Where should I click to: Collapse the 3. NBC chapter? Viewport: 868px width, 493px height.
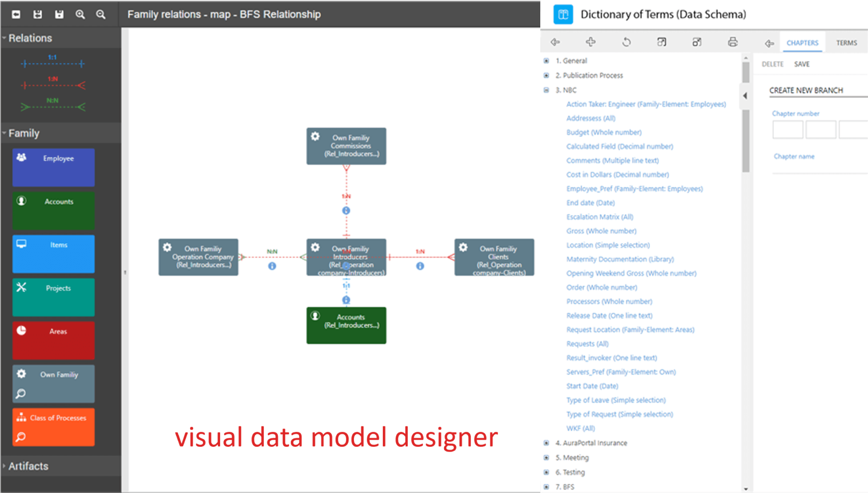[x=547, y=90]
